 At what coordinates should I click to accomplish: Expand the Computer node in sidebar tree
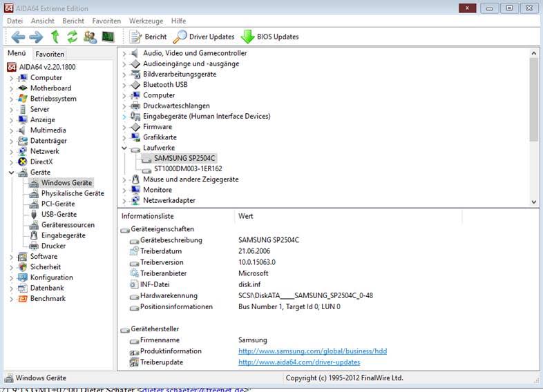click(x=11, y=78)
